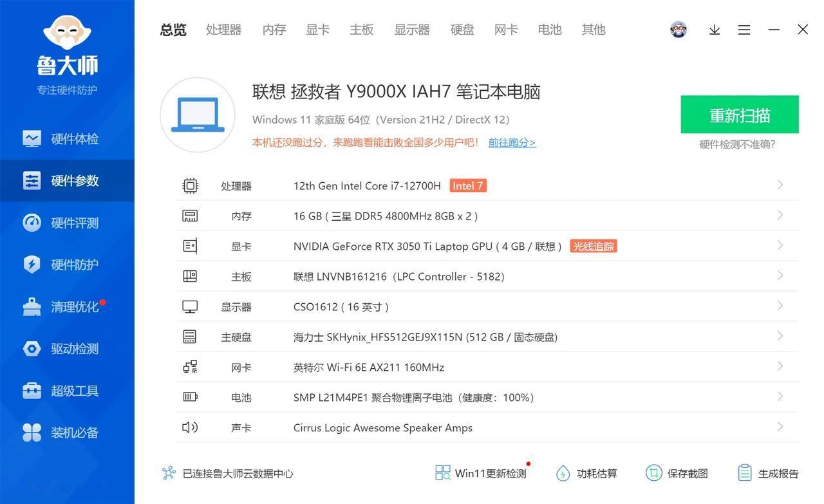Open the user avatar profile
This screenshot has width=824, height=504.
pos(679,30)
